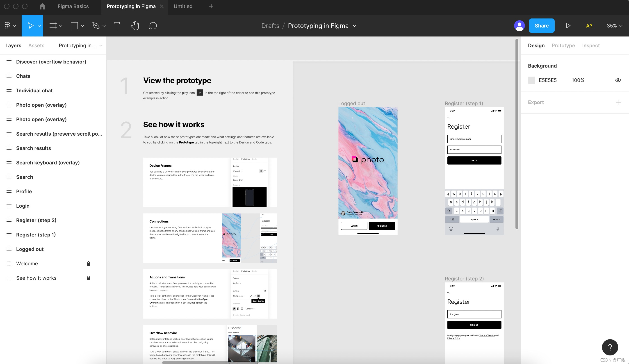The image size is (629, 364).
Task: Open the Layers panel tab
Action: [13, 45]
